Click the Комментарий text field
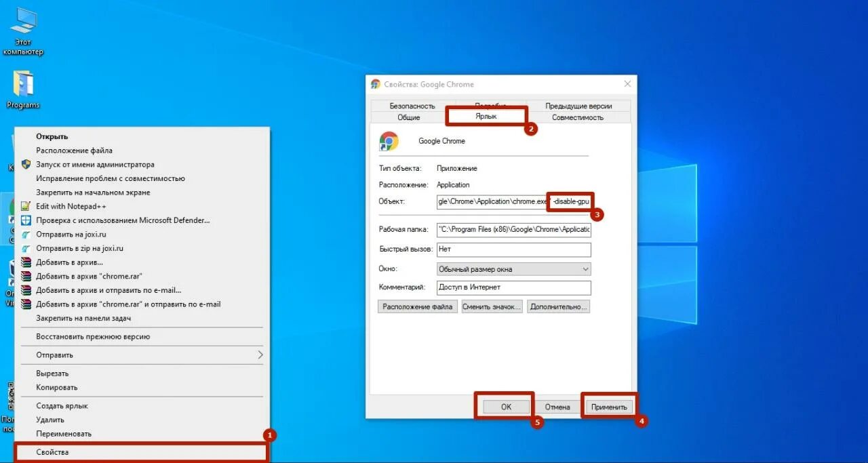Image resolution: width=868 pixels, height=463 pixels. (514, 287)
